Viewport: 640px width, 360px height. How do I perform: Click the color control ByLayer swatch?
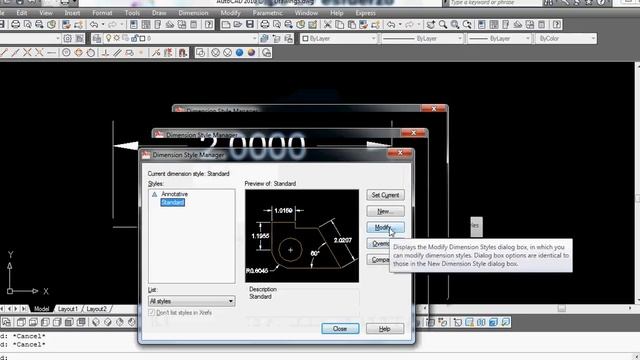pyautogui.click(x=305, y=38)
